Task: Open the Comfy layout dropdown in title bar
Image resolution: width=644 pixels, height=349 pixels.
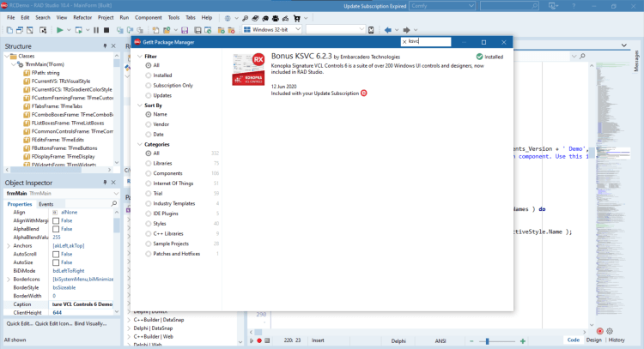Action: click(x=471, y=6)
